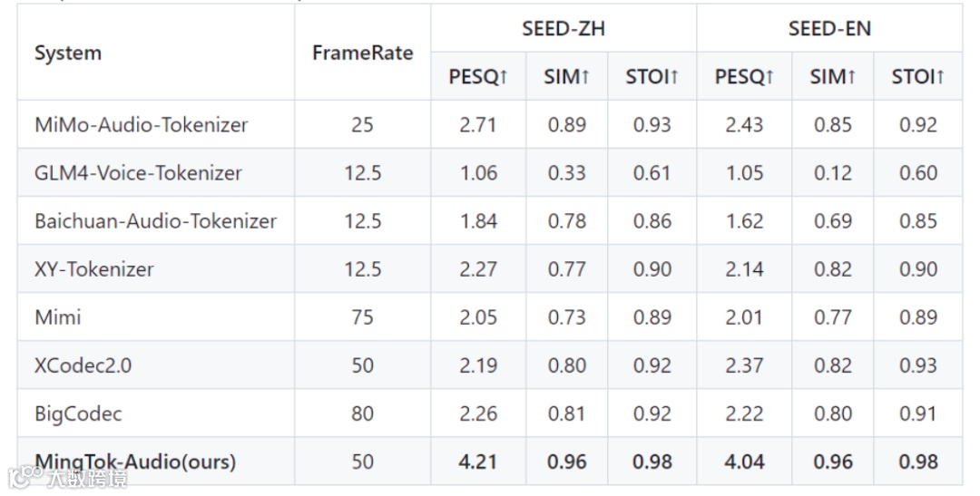Click the FrameRate column header
The height and width of the screenshot is (496, 980).
coord(362,53)
